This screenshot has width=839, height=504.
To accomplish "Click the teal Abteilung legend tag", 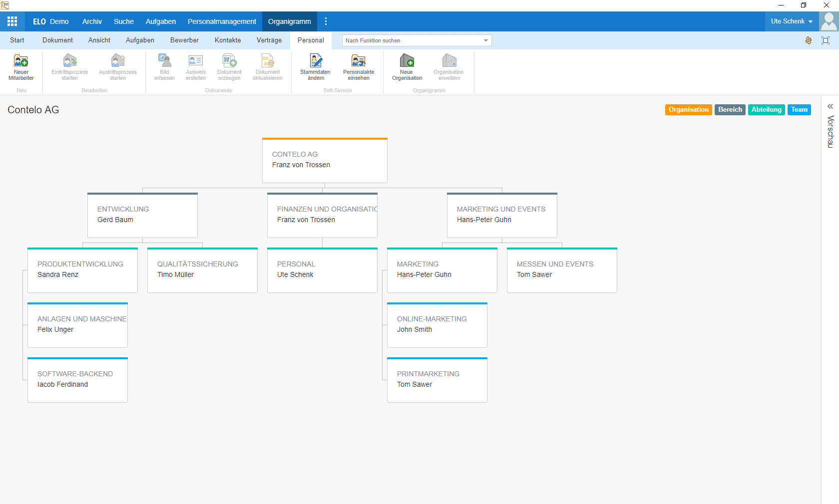I will click(767, 110).
